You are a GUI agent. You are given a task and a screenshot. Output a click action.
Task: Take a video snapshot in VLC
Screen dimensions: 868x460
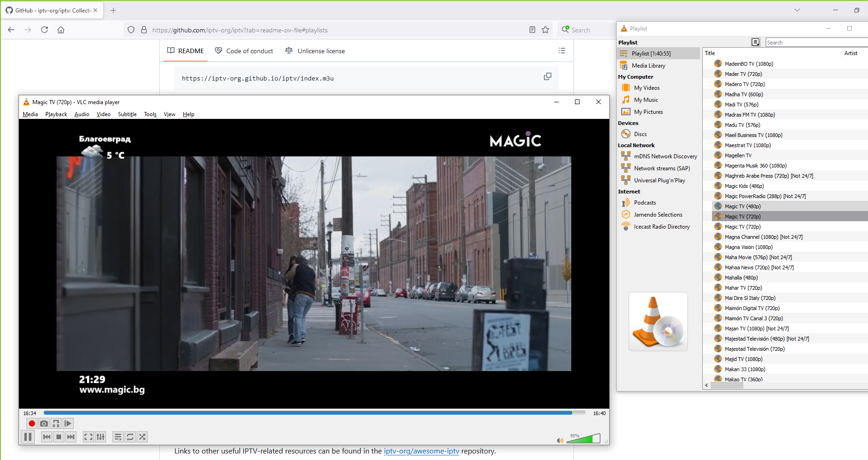pos(44,423)
